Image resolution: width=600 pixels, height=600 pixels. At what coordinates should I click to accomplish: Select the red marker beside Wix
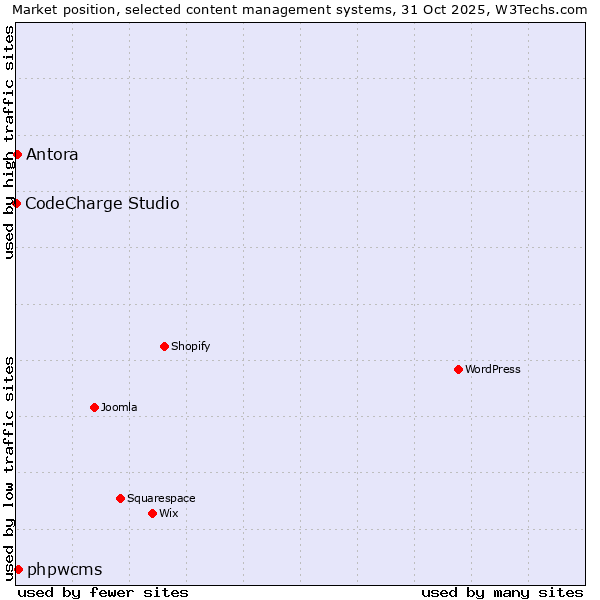(x=152, y=513)
